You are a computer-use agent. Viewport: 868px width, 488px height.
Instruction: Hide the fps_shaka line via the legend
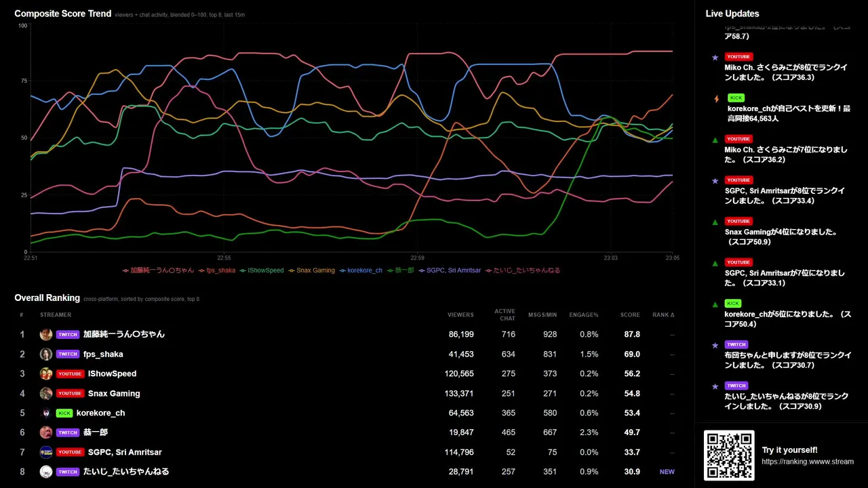coord(217,270)
